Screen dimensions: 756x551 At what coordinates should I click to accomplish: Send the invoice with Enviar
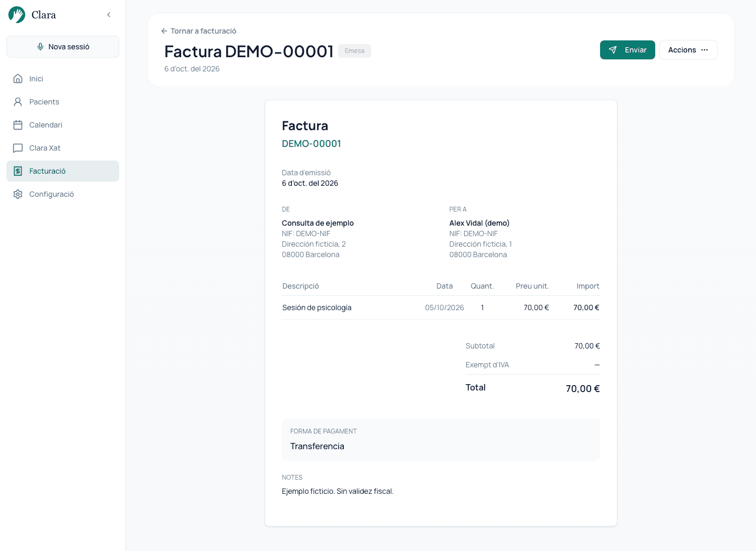click(627, 50)
